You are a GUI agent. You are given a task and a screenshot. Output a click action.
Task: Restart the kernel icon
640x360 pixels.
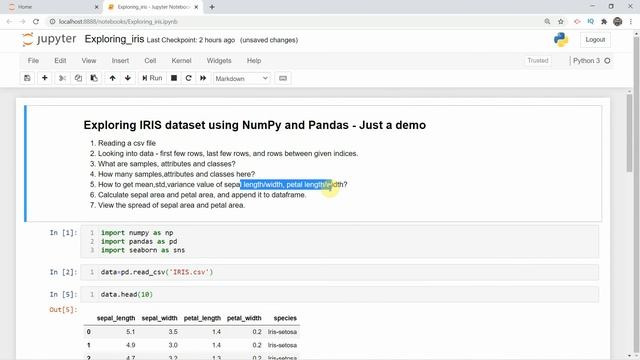pos(189,78)
